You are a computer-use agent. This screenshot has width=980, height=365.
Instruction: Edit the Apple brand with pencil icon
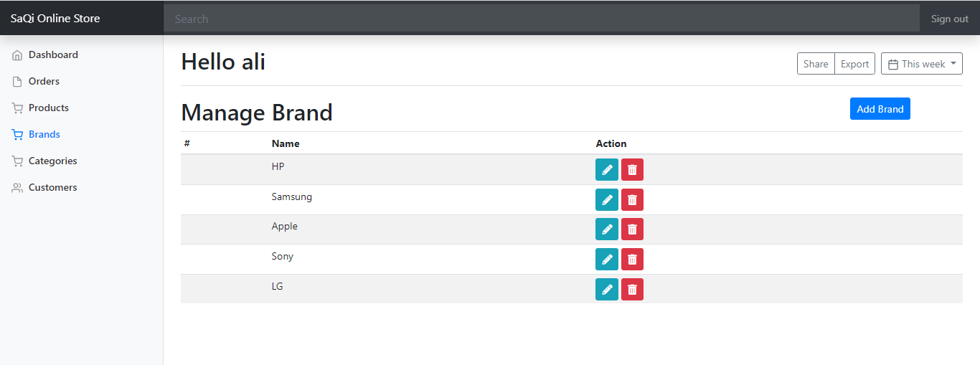606,229
